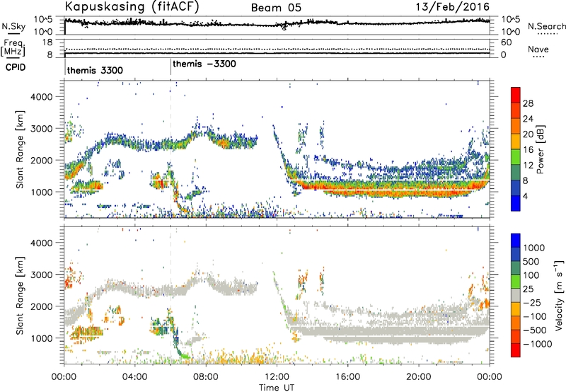This screenshot has height=392, width=566.
Task: Click the -25 tick on Velocity scale
Action: click(x=532, y=302)
